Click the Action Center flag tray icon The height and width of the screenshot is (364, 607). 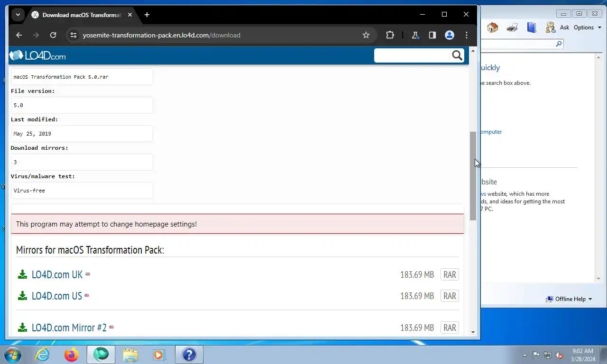(x=536, y=355)
